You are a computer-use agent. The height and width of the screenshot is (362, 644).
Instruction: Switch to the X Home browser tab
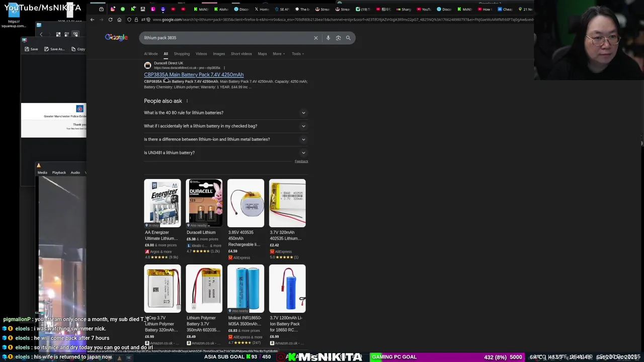pyautogui.click(x=262, y=9)
